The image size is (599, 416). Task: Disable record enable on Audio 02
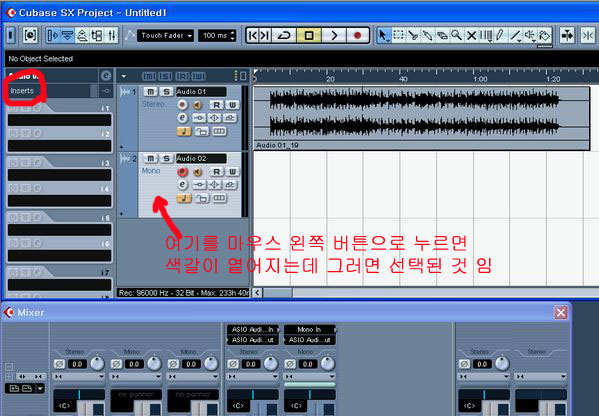click(183, 172)
